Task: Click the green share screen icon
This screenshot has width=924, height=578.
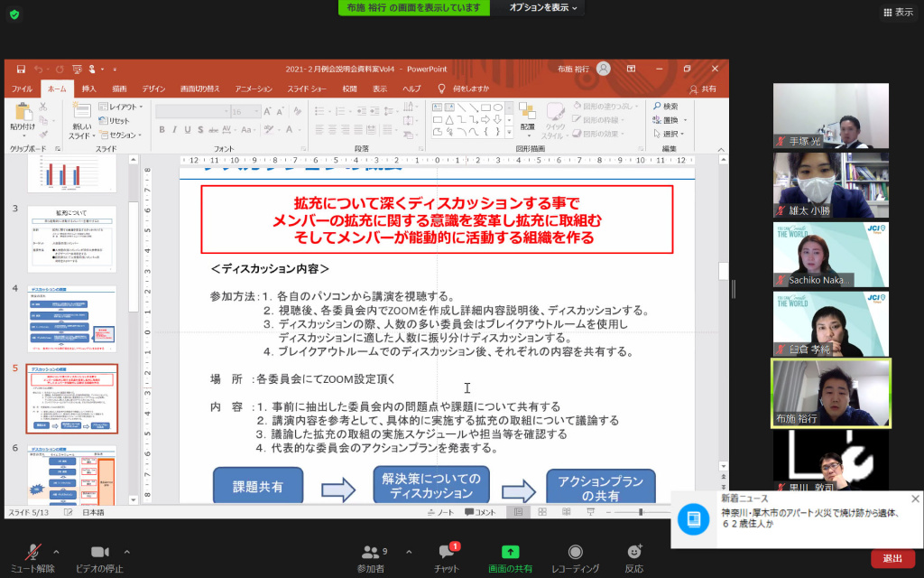Action: click(510, 552)
